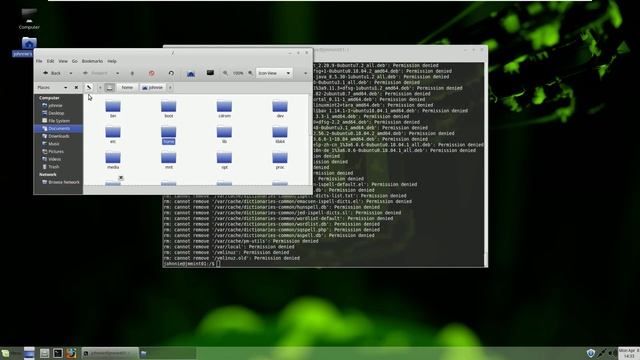Select Downloads in the Places sidebar
This screenshot has width=640, height=360.
(x=58, y=136)
